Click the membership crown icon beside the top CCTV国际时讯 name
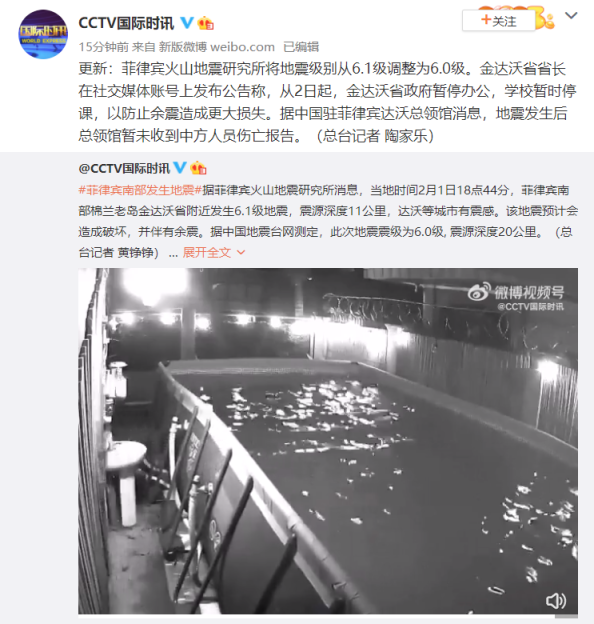This screenshot has height=624, width=594. click(205, 23)
